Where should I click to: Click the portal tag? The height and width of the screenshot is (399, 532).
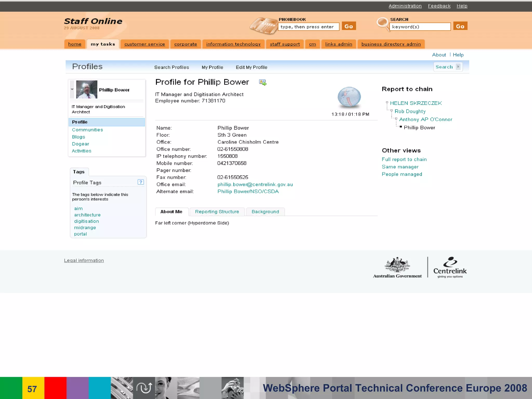click(x=80, y=234)
